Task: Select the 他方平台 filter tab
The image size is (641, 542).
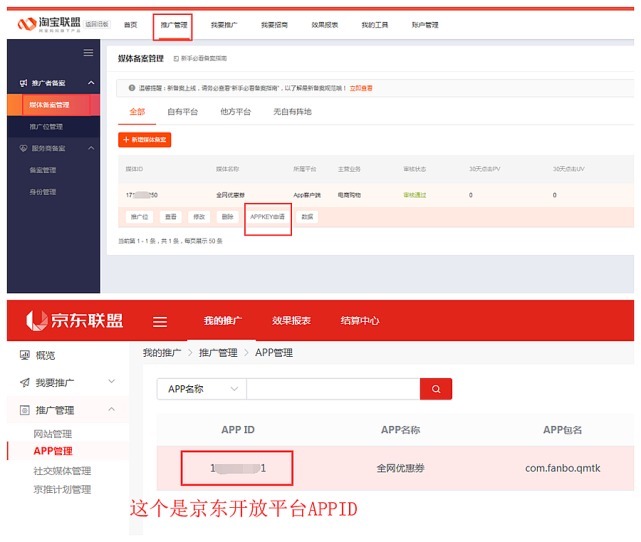Action: point(235,112)
